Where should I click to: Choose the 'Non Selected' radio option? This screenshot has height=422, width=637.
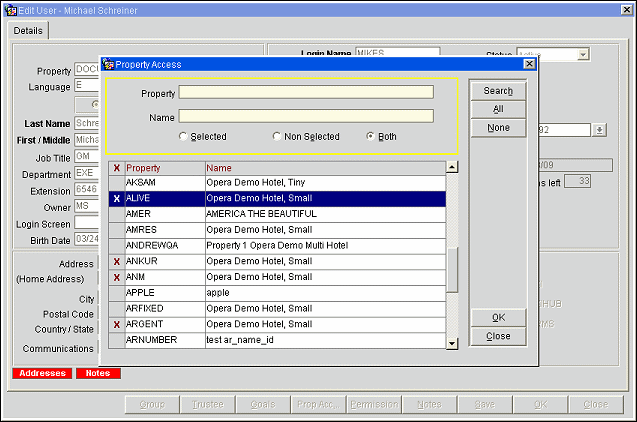(x=277, y=136)
